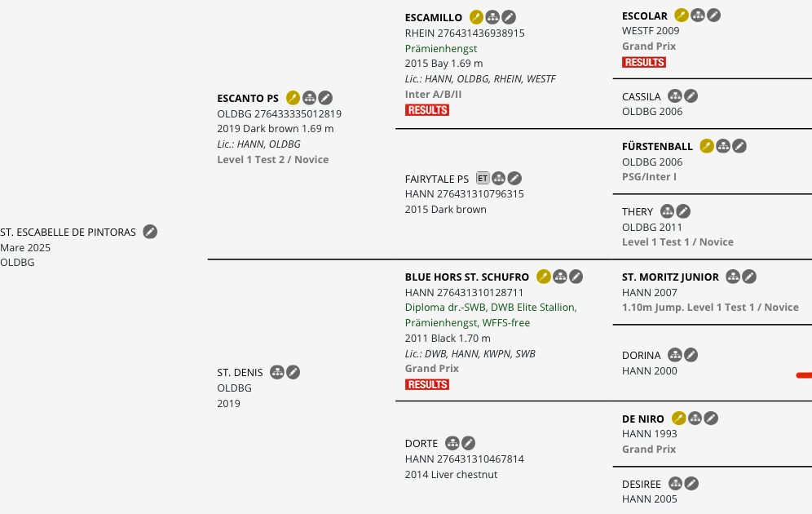Click yellow stallion icon for Blue Hors St. Schufro
This screenshot has width=812, height=514.
544,277
